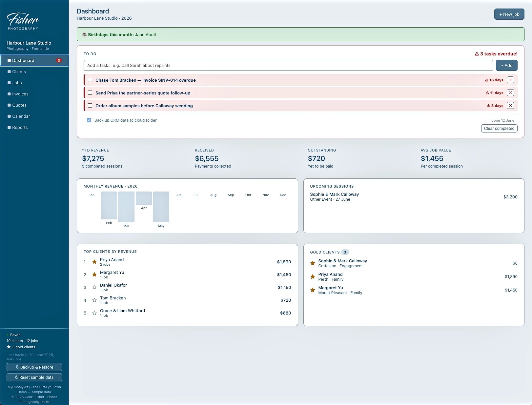The image size is (532, 405).
Task: Click Jane Abott birthday name
Action: pos(146,34)
